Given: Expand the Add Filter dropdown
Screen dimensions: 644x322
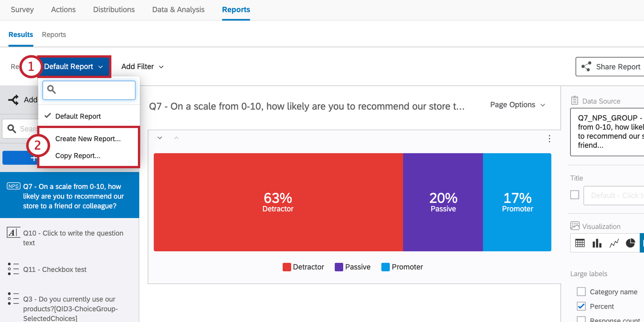Looking at the screenshot, I should coord(142,67).
